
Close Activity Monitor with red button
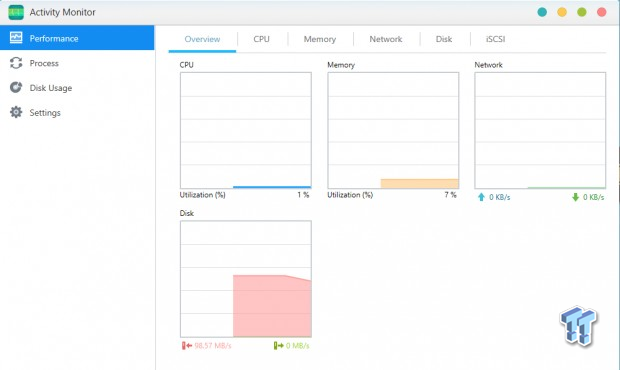[601, 12]
